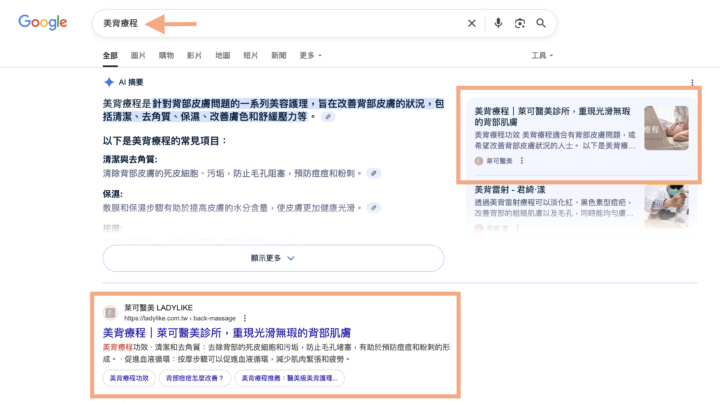Submit search with the magnifier icon
This screenshot has height=405, width=720.
(541, 23)
